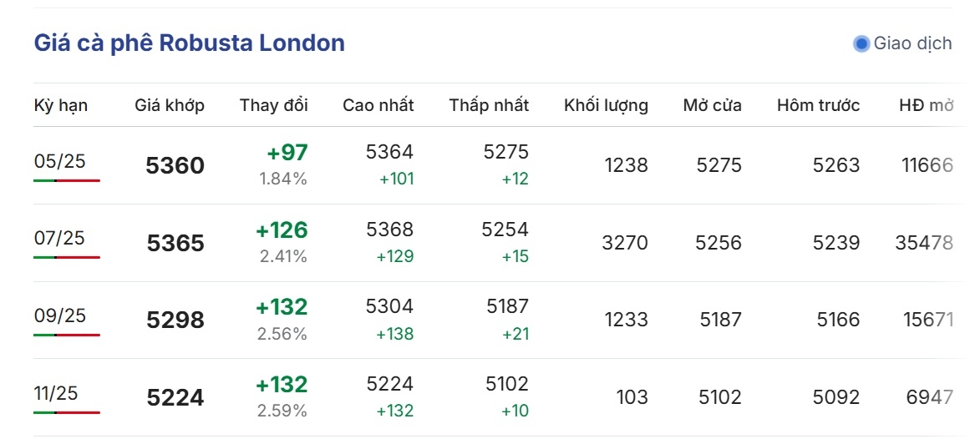
Task: Click the blue Giao dịch status dot
Action: (x=861, y=43)
